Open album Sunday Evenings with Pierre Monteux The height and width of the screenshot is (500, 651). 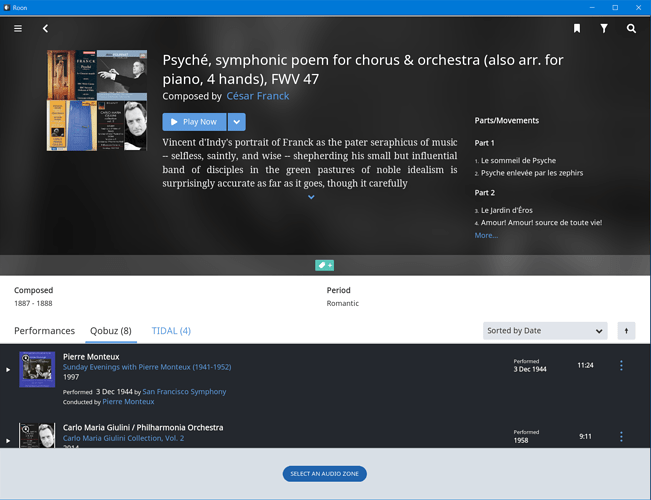(147, 367)
